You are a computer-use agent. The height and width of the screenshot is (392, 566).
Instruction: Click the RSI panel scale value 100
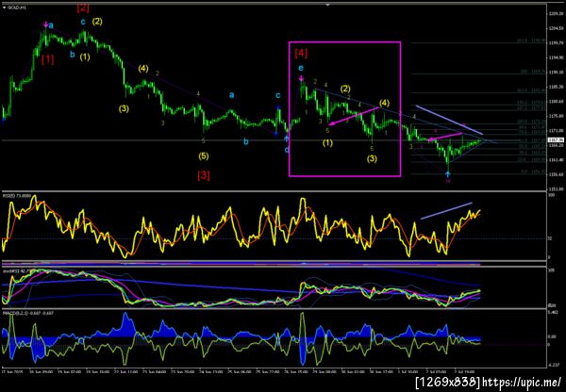tap(551, 195)
